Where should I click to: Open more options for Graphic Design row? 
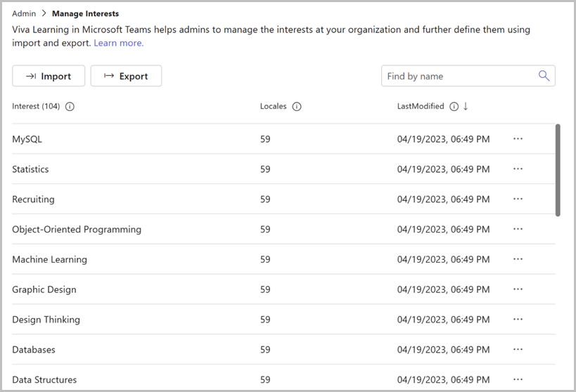coord(518,289)
